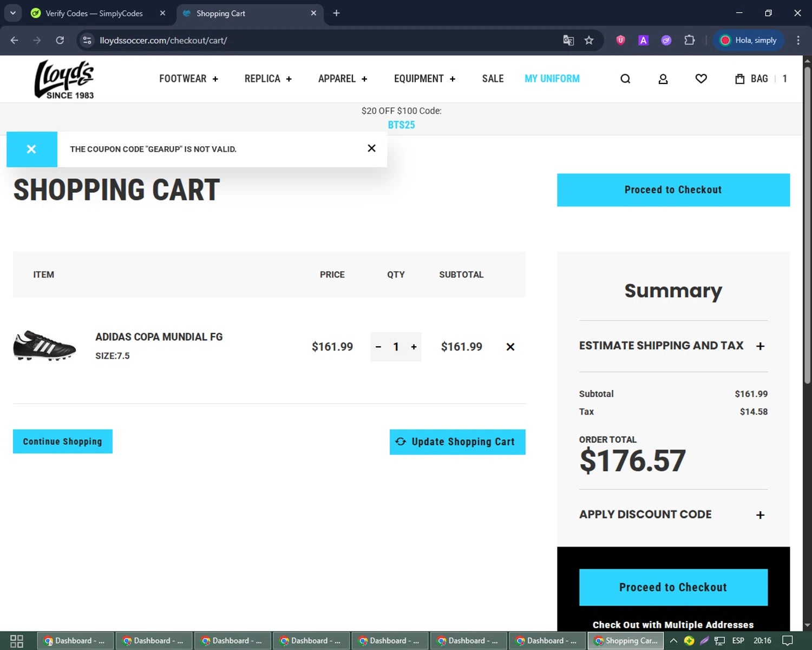
Task: Open the SALE menu item
Action: [493, 79]
